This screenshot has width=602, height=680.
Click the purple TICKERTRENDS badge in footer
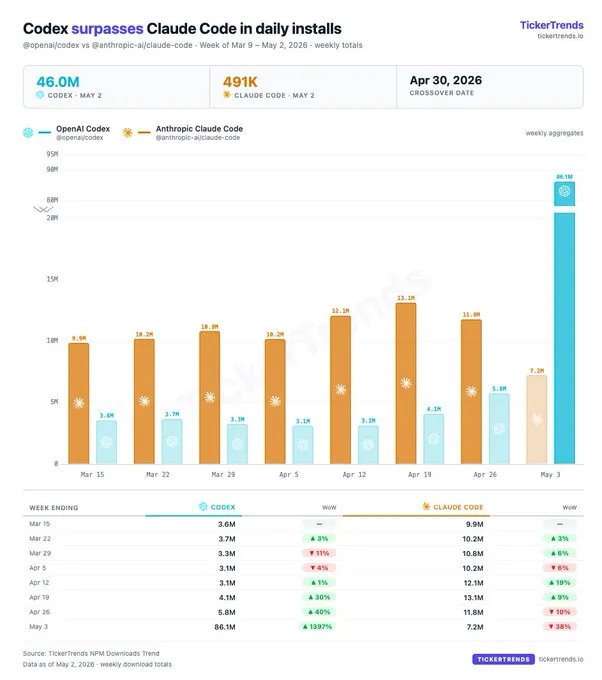503,659
